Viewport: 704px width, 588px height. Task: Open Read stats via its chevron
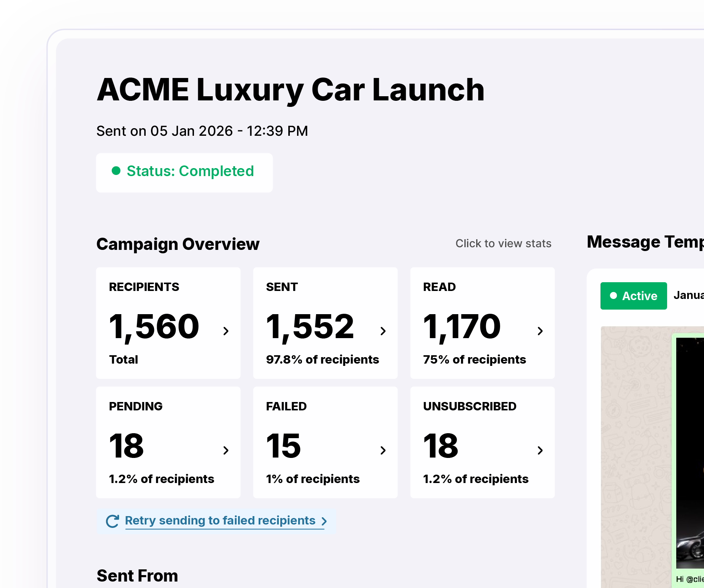pyautogui.click(x=540, y=331)
